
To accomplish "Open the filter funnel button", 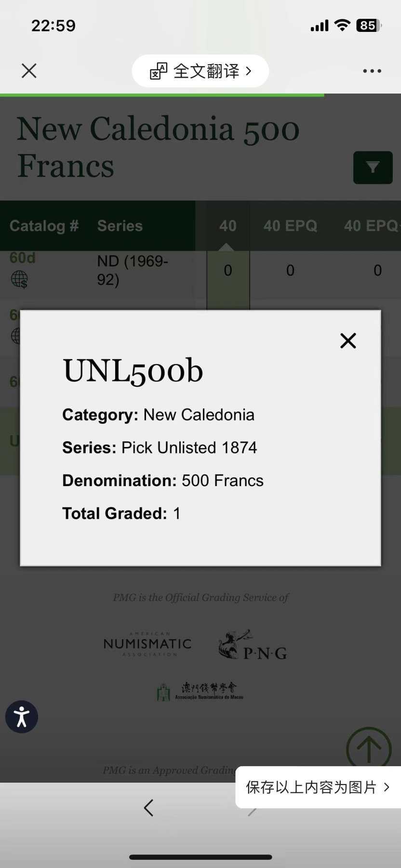I will (373, 167).
